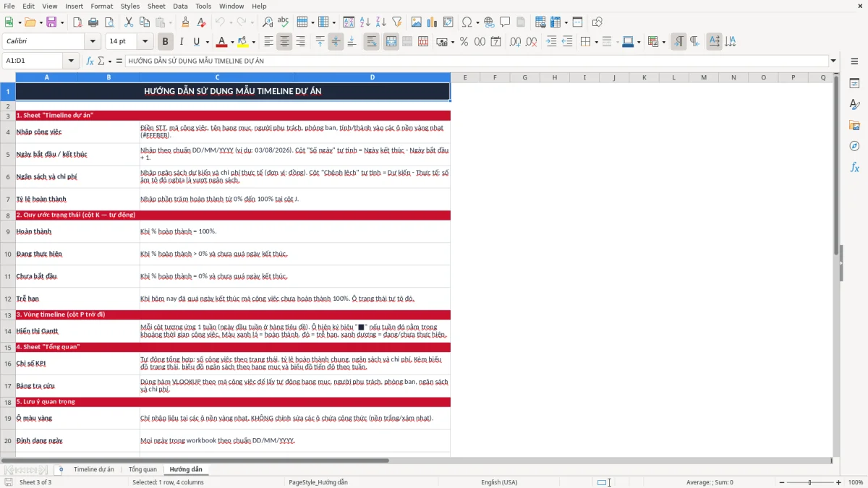Increase the indent
The width and height of the screenshot is (868, 488).
(x=551, y=42)
